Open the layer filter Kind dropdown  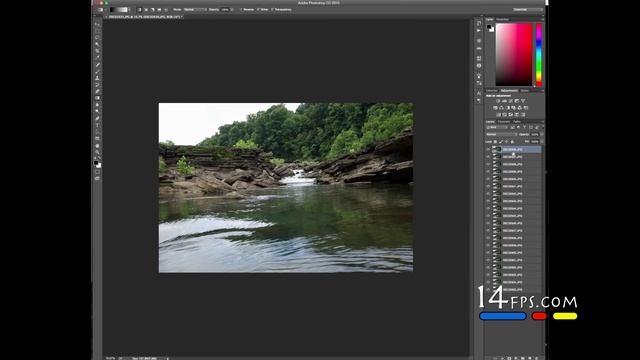tap(497, 127)
